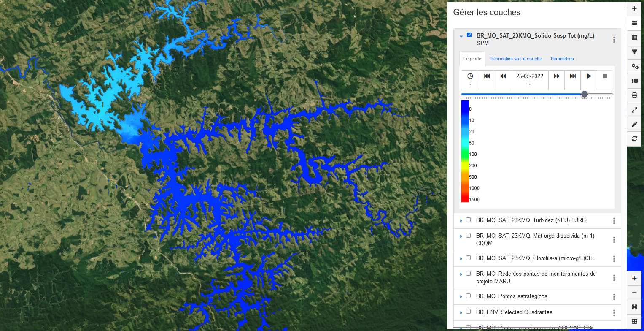The width and height of the screenshot is (644, 331).
Task: Open the basemap selector map icon
Action: (634, 81)
